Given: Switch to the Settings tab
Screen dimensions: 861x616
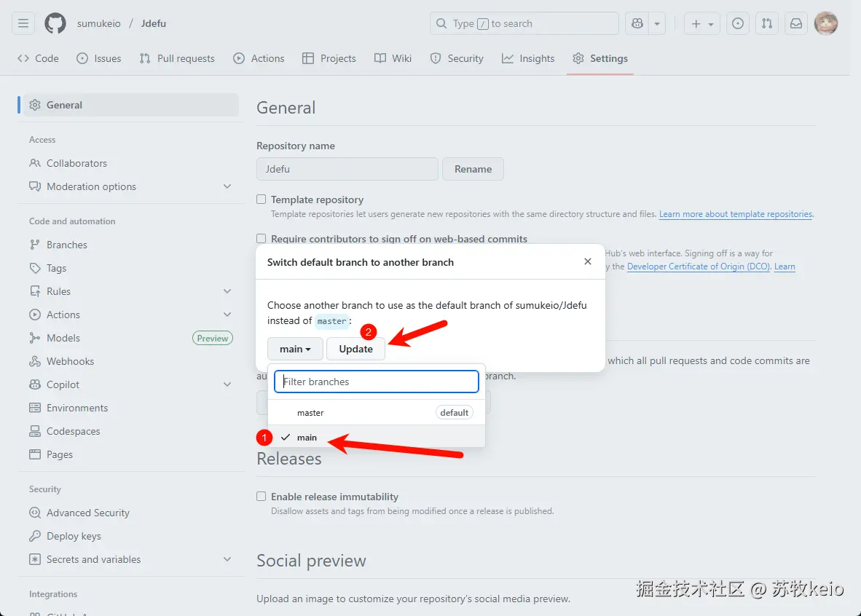Looking at the screenshot, I should point(600,58).
